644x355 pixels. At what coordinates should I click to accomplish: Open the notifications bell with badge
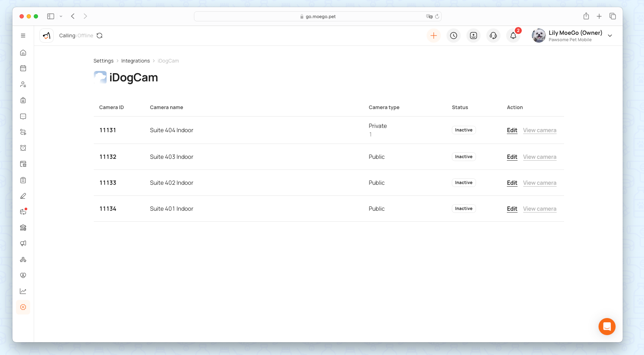coord(513,36)
